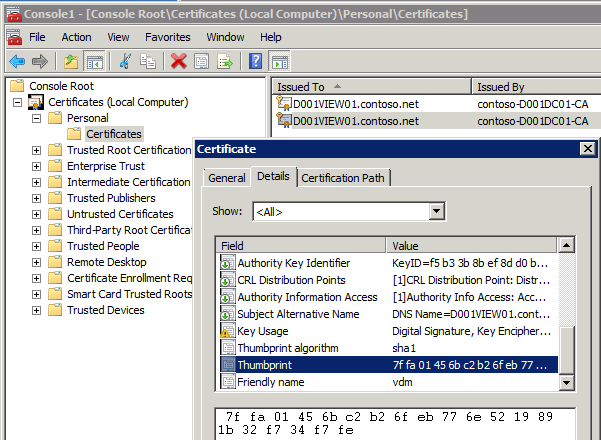Click the grey Forward arrow toolbar icon
This screenshot has width=601, height=440.
coord(40,61)
